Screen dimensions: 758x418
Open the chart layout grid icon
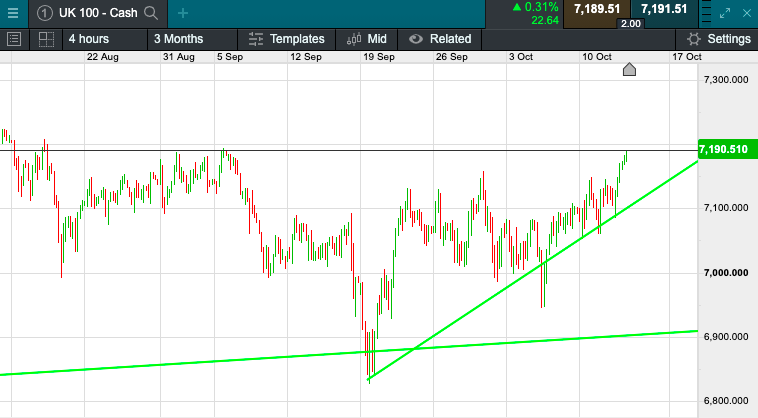coord(46,39)
